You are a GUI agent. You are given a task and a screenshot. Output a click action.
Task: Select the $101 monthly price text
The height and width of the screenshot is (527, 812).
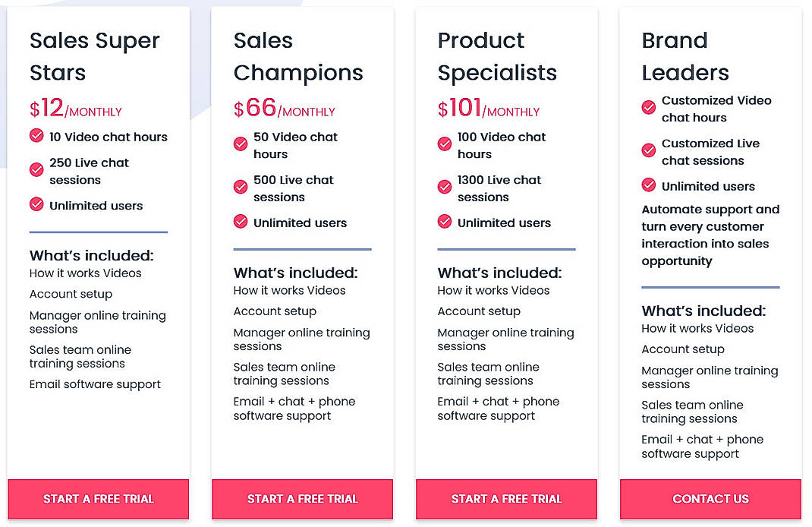489,109
